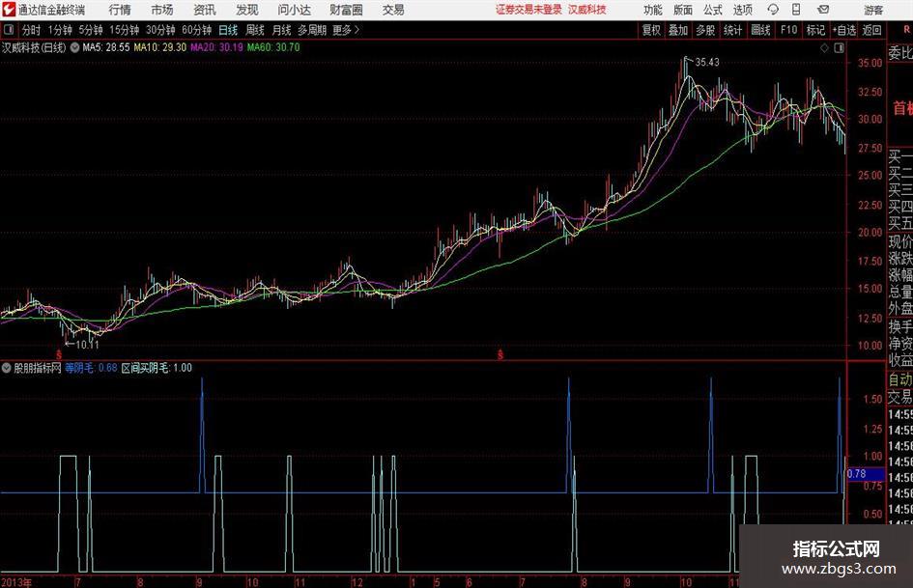Click the 区间买阴毛: 1.00 indicator value
The width and height of the screenshot is (913, 588).
pyautogui.click(x=157, y=368)
